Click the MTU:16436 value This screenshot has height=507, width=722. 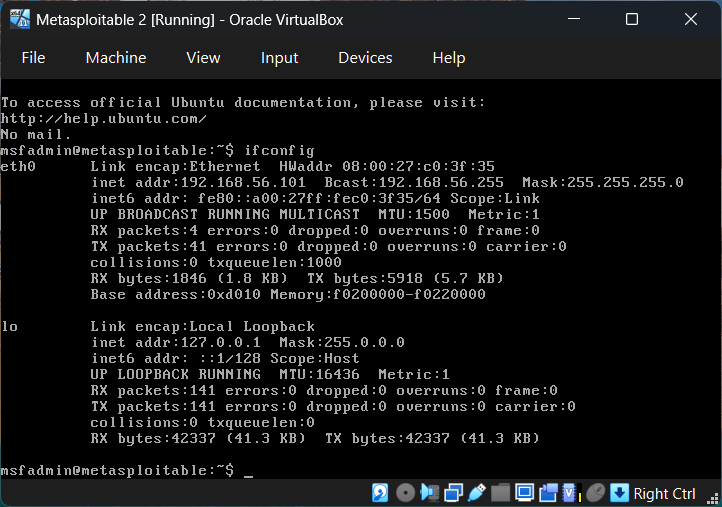click(319, 374)
